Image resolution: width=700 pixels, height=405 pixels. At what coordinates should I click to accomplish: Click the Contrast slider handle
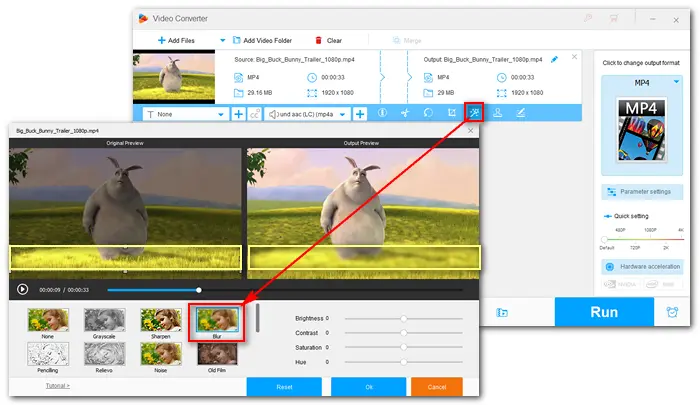(404, 333)
